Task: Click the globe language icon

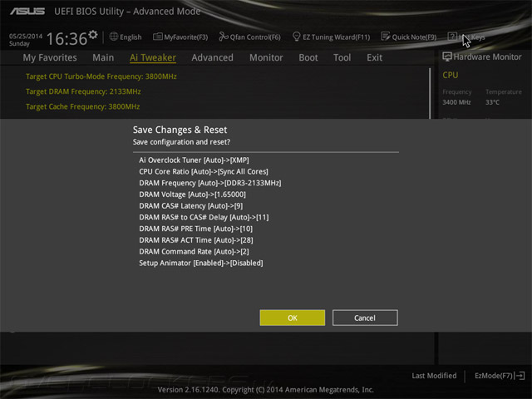Action: pos(114,37)
